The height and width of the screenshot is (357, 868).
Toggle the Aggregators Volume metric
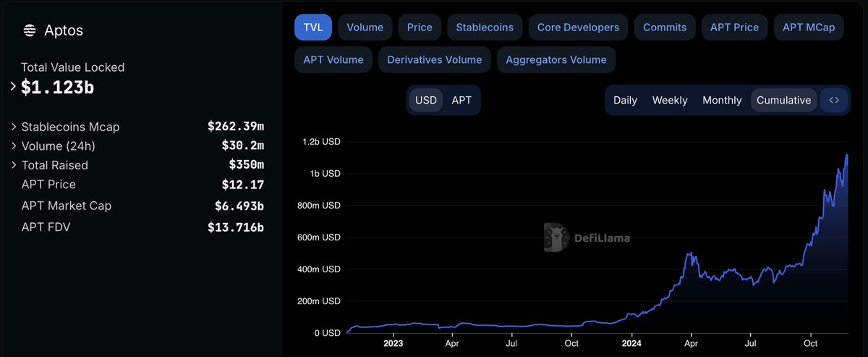tap(556, 59)
